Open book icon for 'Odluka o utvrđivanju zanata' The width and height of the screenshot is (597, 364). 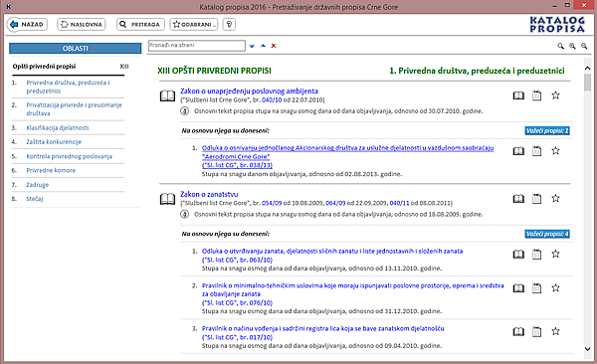[518, 255]
